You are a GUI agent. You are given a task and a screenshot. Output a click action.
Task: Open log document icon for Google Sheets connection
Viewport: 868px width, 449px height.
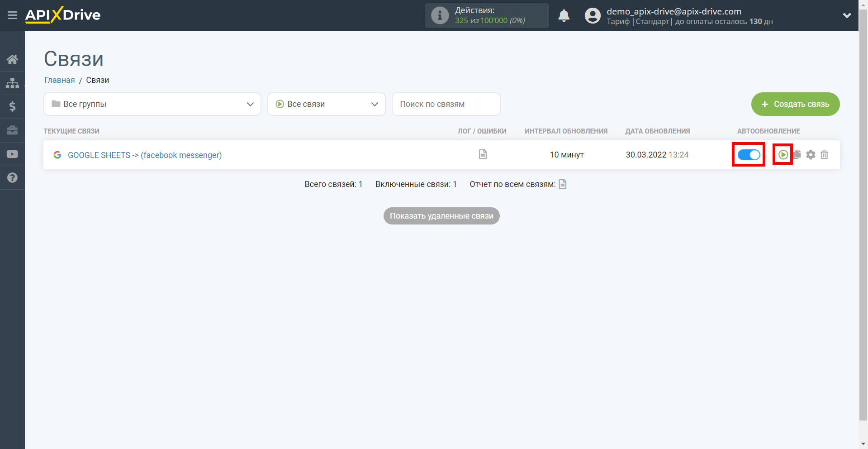[483, 154]
